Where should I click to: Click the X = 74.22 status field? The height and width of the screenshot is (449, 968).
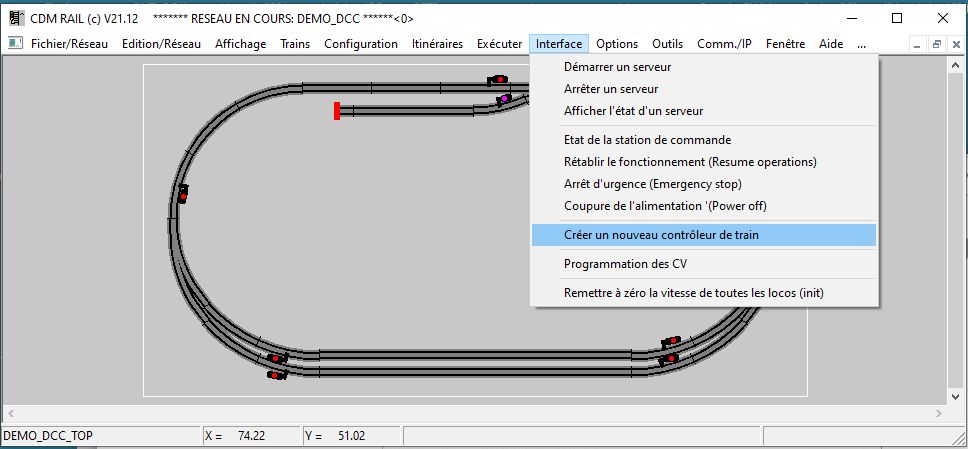[x=251, y=435]
